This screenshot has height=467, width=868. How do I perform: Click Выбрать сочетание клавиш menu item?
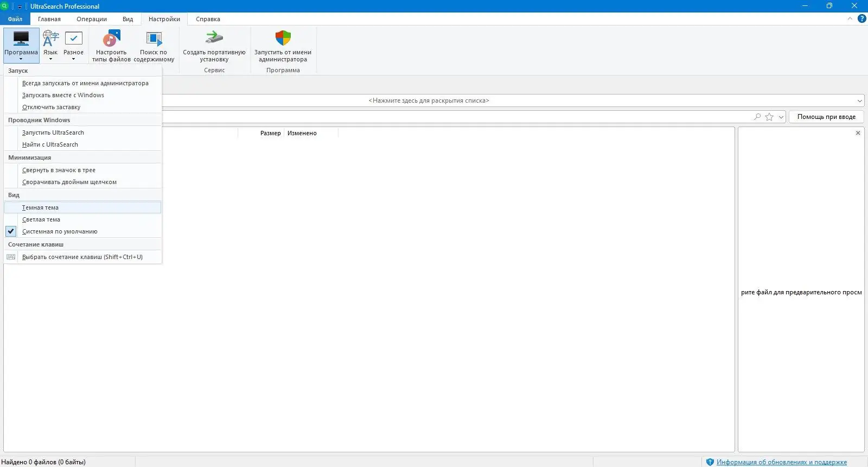pyautogui.click(x=82, y=257)
